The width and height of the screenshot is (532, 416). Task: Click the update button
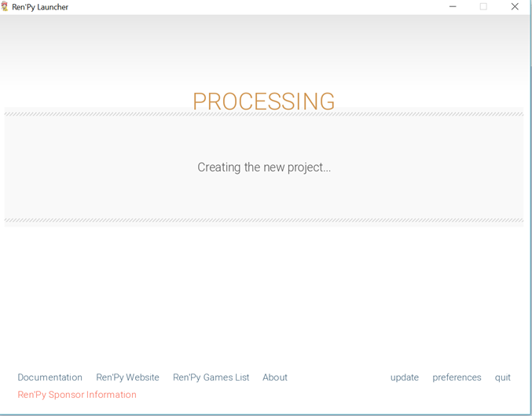click(x=405, y=377)
